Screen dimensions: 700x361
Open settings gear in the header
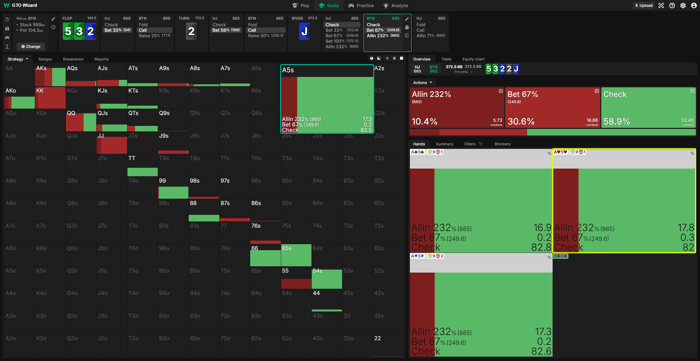(x=683, y=5)
